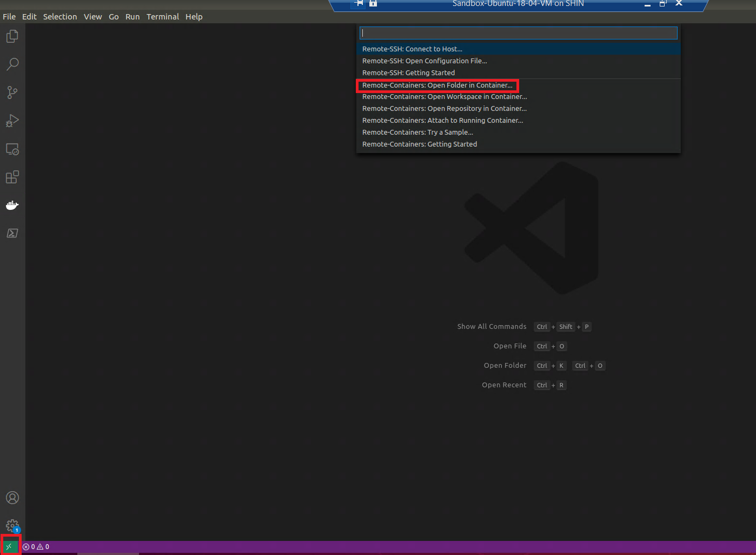Click the Show All Commands label
Image resolution: width=756 pixels, height=555 pixels.
(492, 327)
